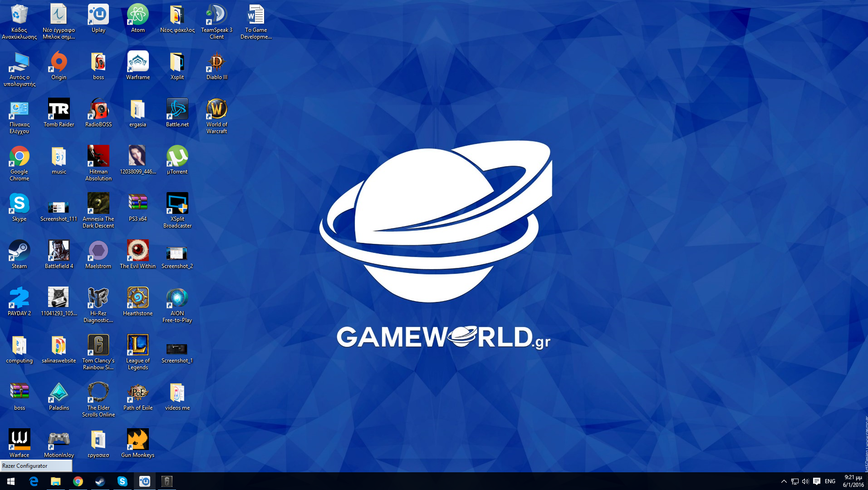
Task: Open the Xsplit folder
Action: (177, 65)
